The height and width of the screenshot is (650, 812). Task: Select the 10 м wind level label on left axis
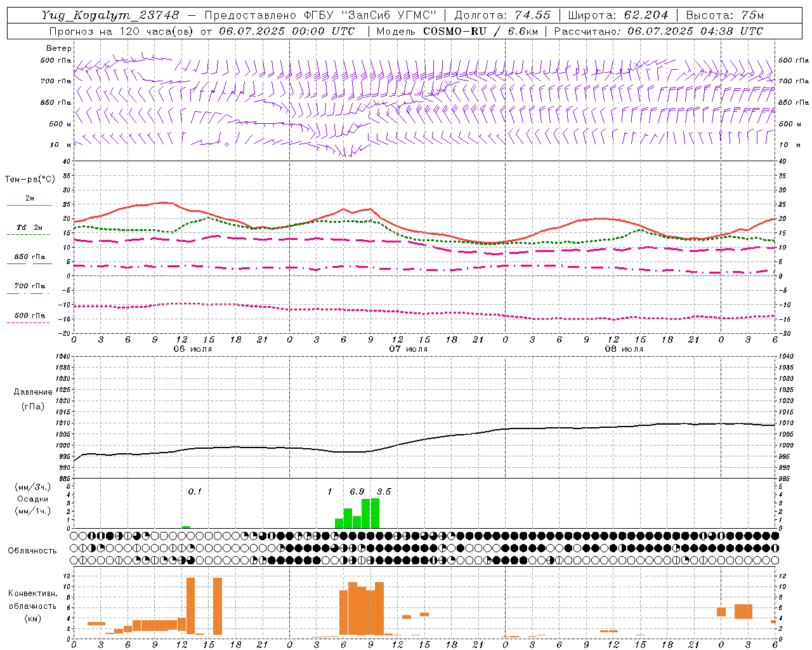coord(62,145)
